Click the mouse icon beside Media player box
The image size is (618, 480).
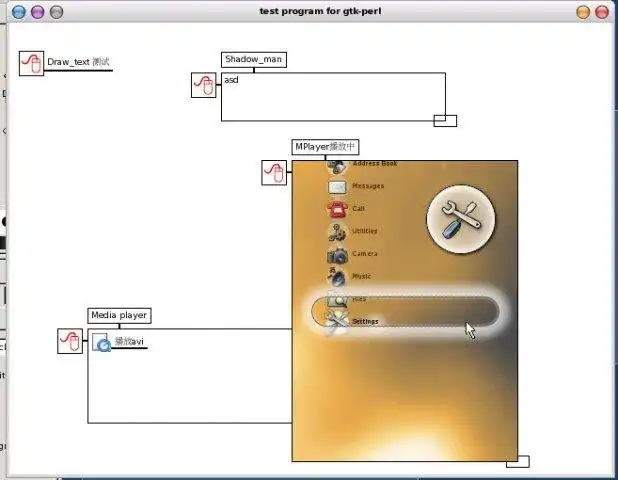70,341
